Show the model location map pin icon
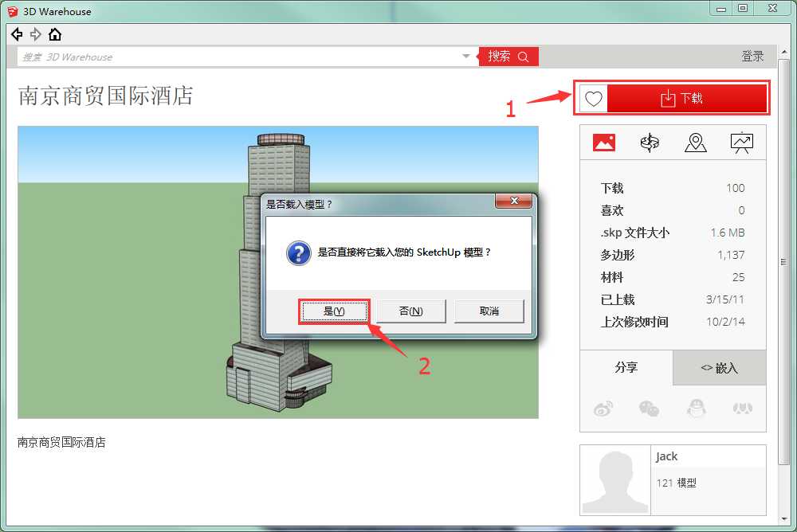Viewport: 797px width, 532px height. click(695, 143)
